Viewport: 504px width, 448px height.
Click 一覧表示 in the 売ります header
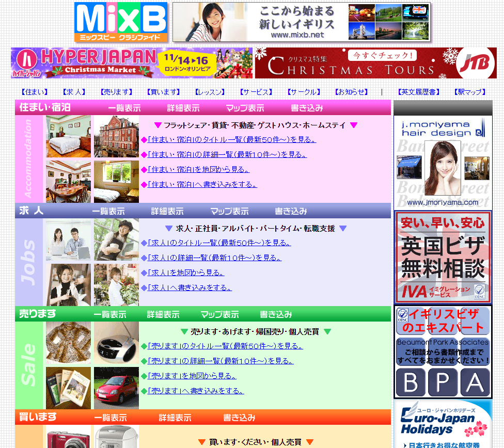point(110,314)
